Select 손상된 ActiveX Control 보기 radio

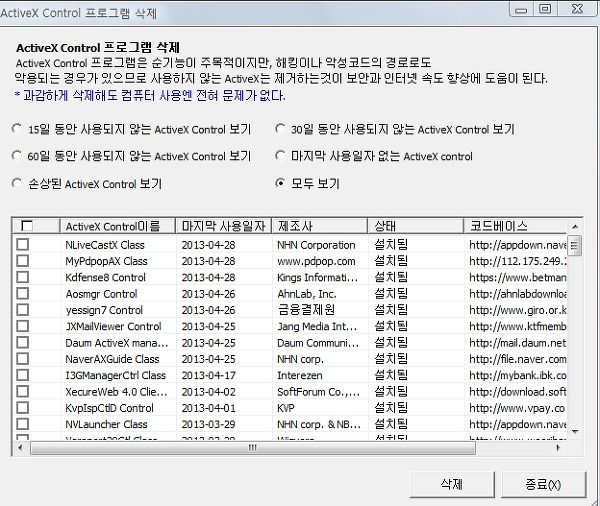(16, 183)
